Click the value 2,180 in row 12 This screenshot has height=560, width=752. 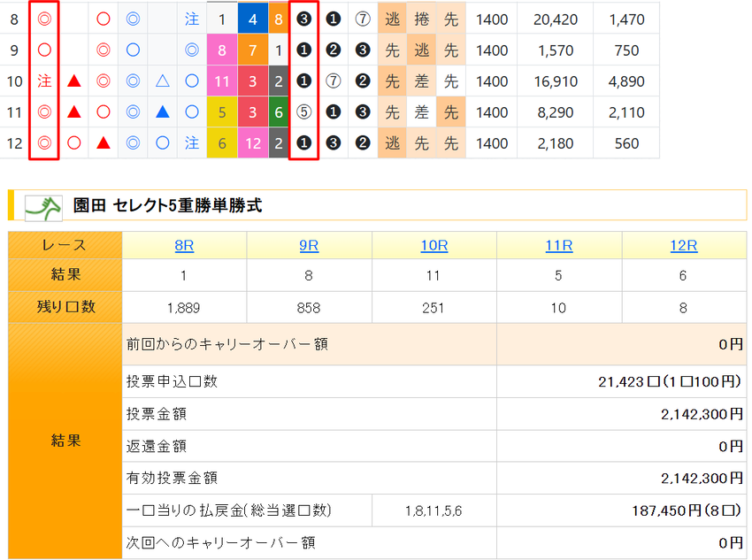pos(556,143)
